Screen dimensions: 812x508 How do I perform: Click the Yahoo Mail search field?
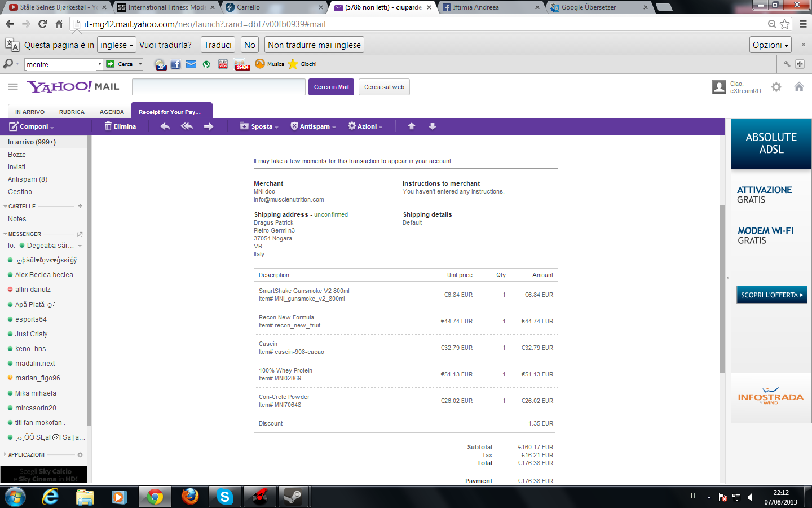(219, 87)
